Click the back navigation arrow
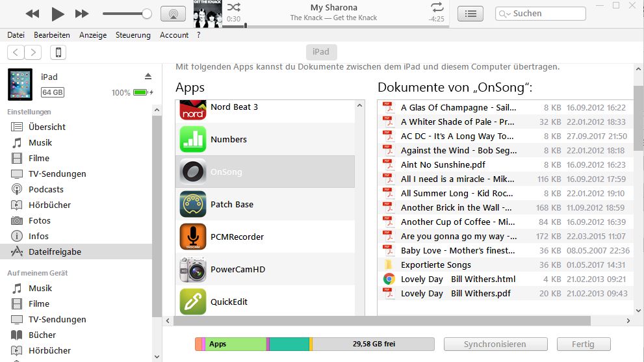This screenshot has width=644, height=362. (16, 52)
